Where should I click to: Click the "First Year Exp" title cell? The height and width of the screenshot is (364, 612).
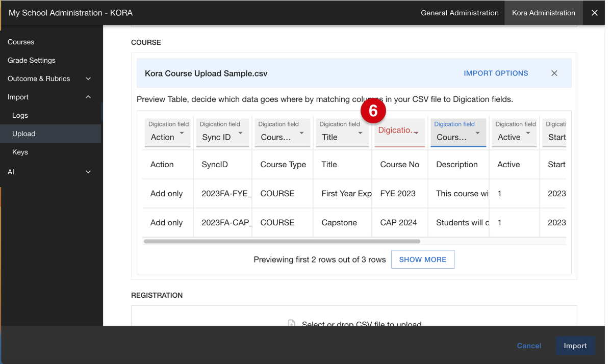click(x=343, y=194)
